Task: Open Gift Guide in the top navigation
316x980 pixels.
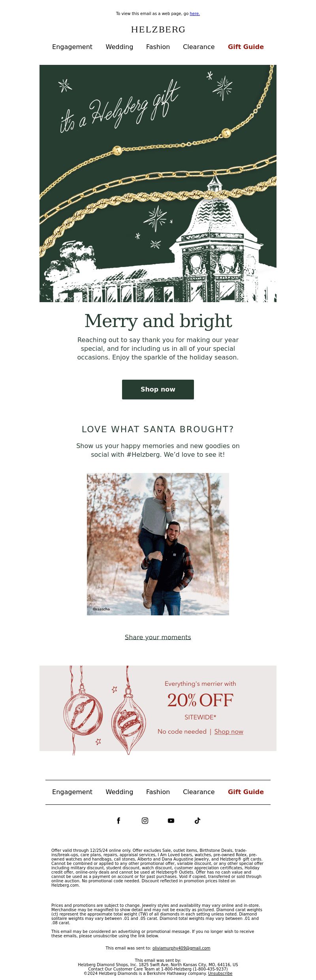Action: [246, 47]
